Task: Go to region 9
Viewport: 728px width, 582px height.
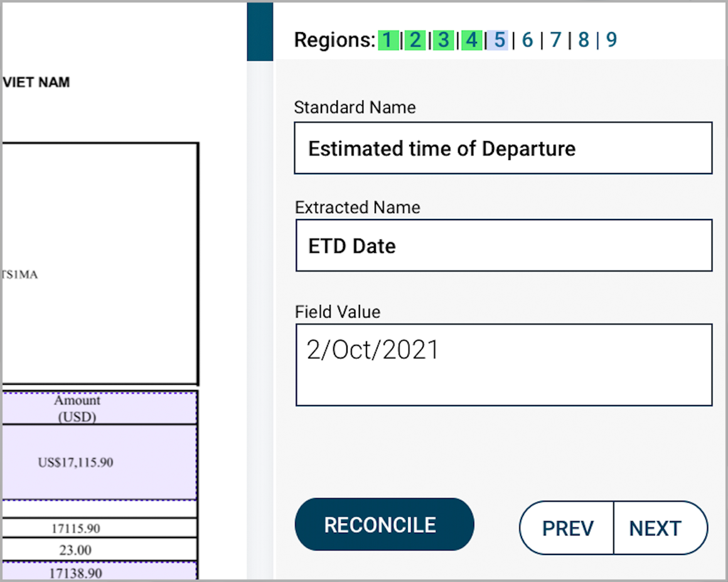Action: click(x=611, y=40)
